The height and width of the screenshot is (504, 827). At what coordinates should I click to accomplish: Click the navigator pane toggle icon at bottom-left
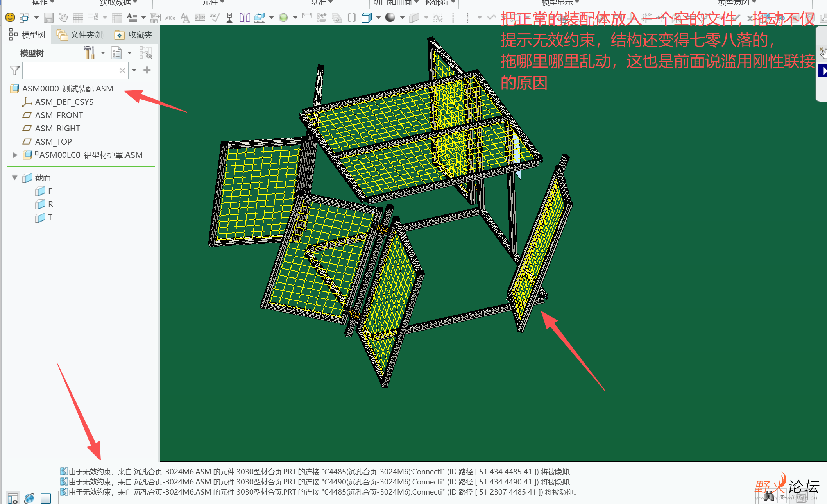pyautogui.click(x=13, y=498)
